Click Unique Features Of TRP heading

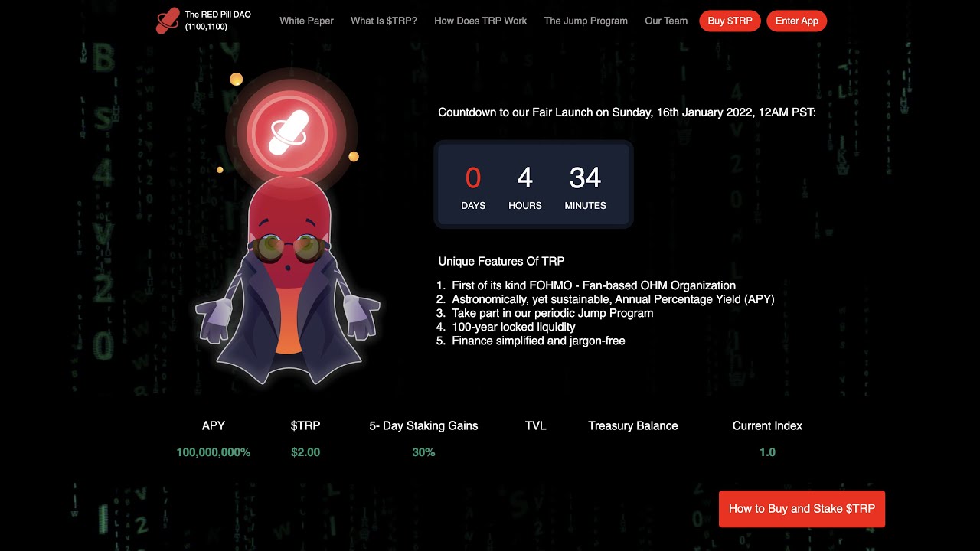tap(501, 261)
